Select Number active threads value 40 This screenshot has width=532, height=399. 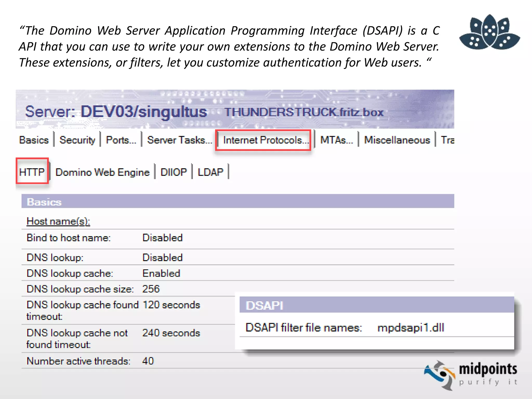pos(148,361)
